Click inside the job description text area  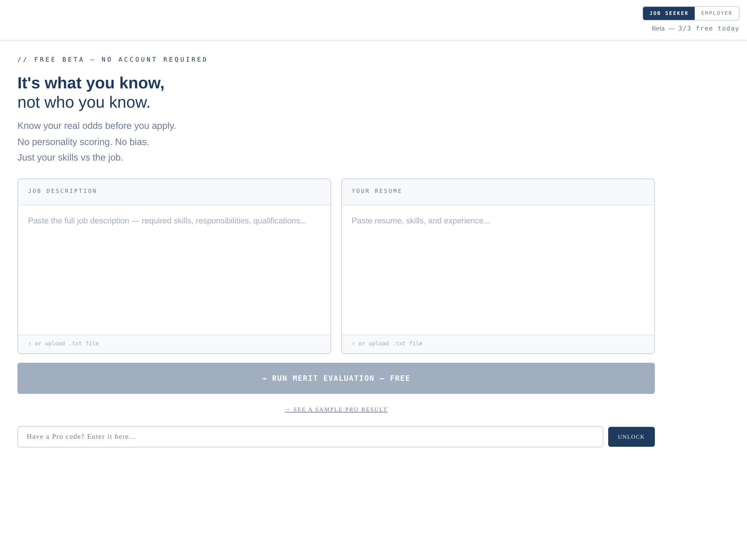point(174,270)
